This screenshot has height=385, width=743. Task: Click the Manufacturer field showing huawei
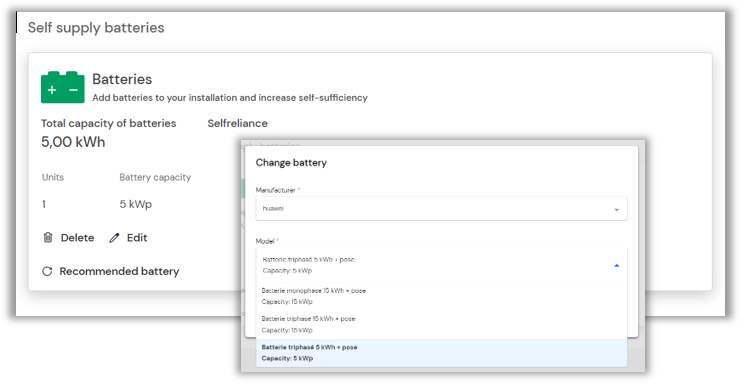pyautogui.click(x=441, y=209)
